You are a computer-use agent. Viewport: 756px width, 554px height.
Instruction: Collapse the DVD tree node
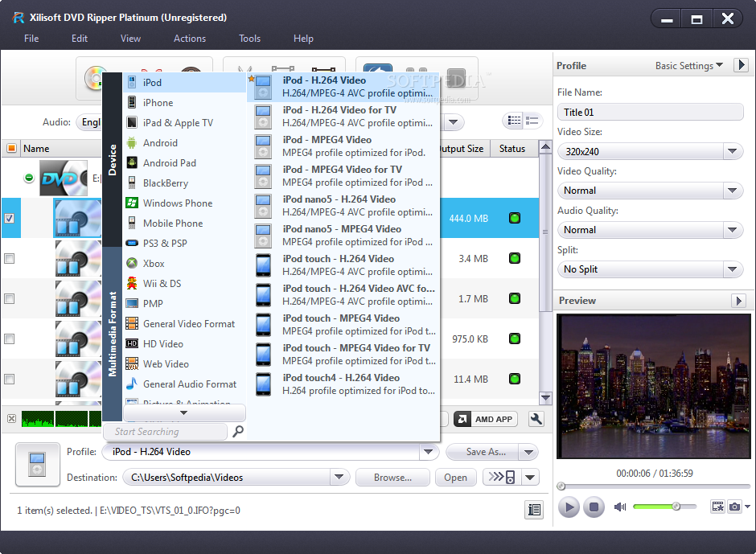(29, 178)
